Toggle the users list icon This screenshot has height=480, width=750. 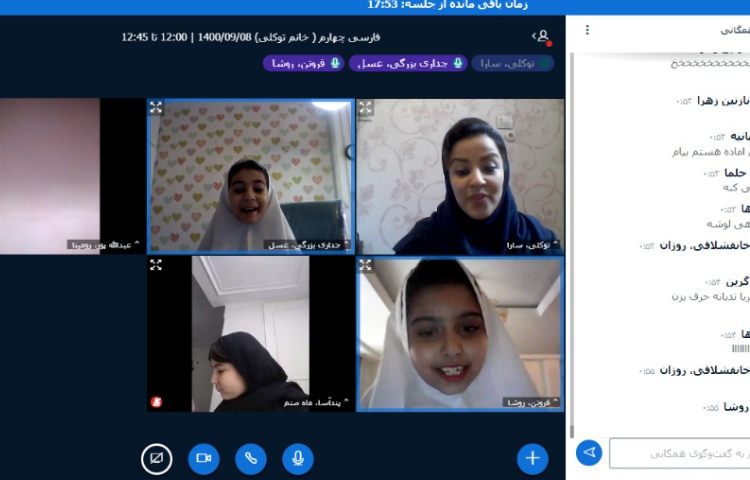pos(542,36)
